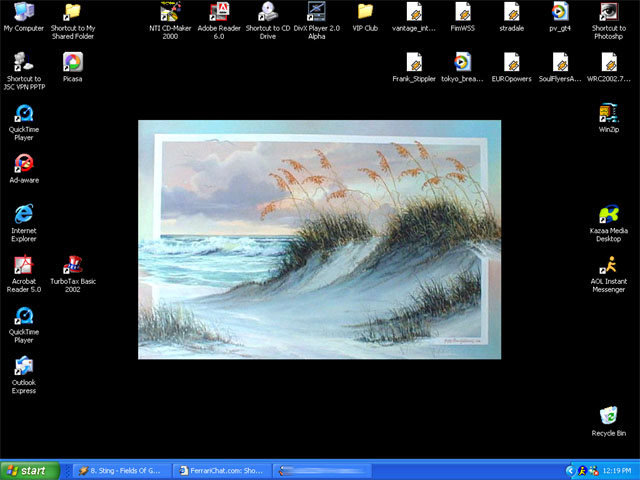Select the Frank_Stippler file icon
The image size is (640, 480).
(x=414, y=68)
